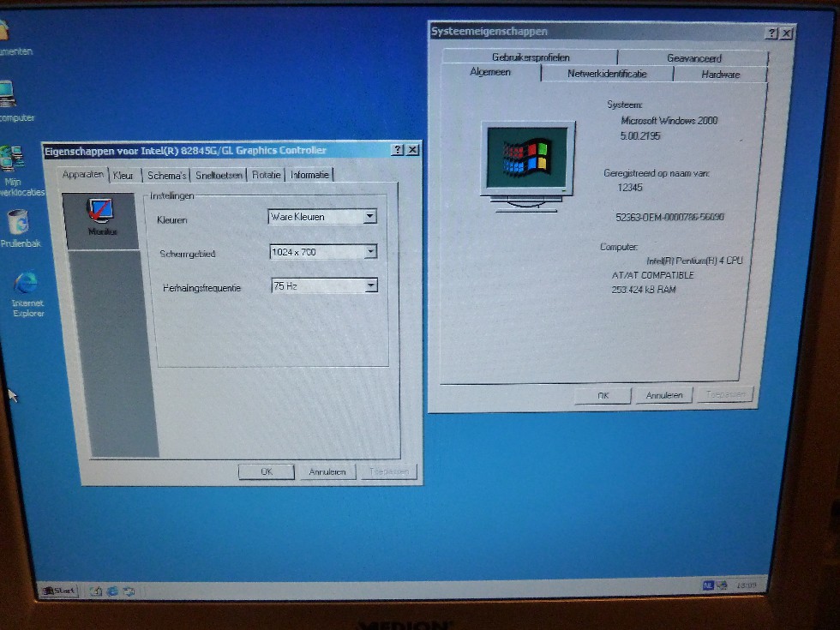
Task: Click Annuleren in Systeemeigenschappen window
Action: click(x=663, y=395)
